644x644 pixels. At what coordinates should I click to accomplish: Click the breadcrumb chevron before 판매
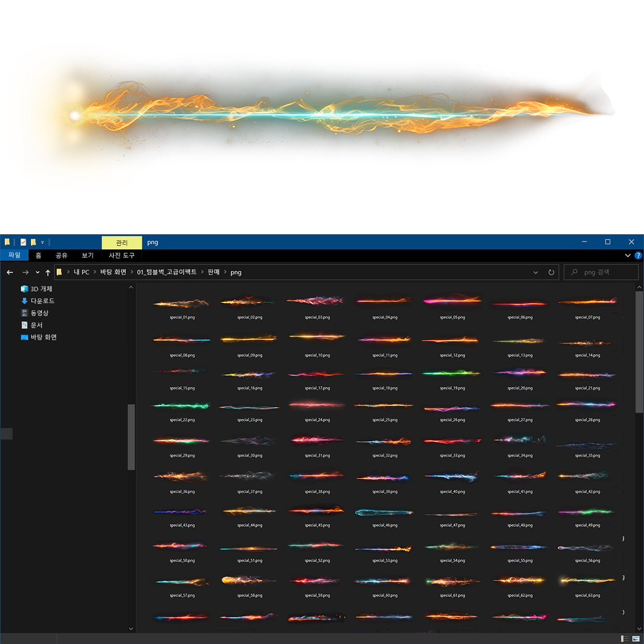click(x=202, y=272)
